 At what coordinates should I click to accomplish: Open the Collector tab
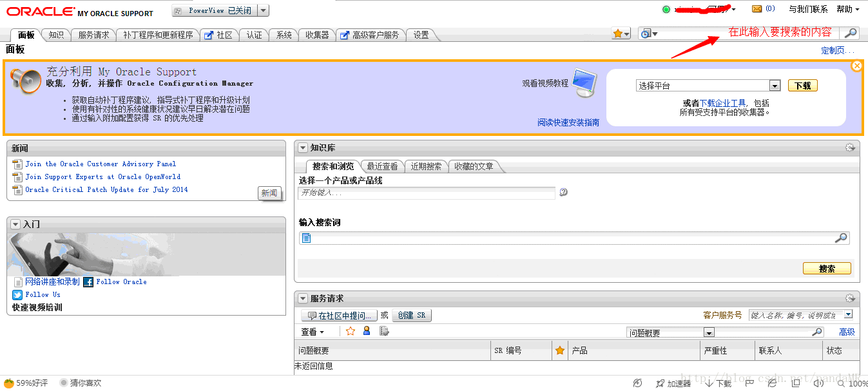(318, 35)
